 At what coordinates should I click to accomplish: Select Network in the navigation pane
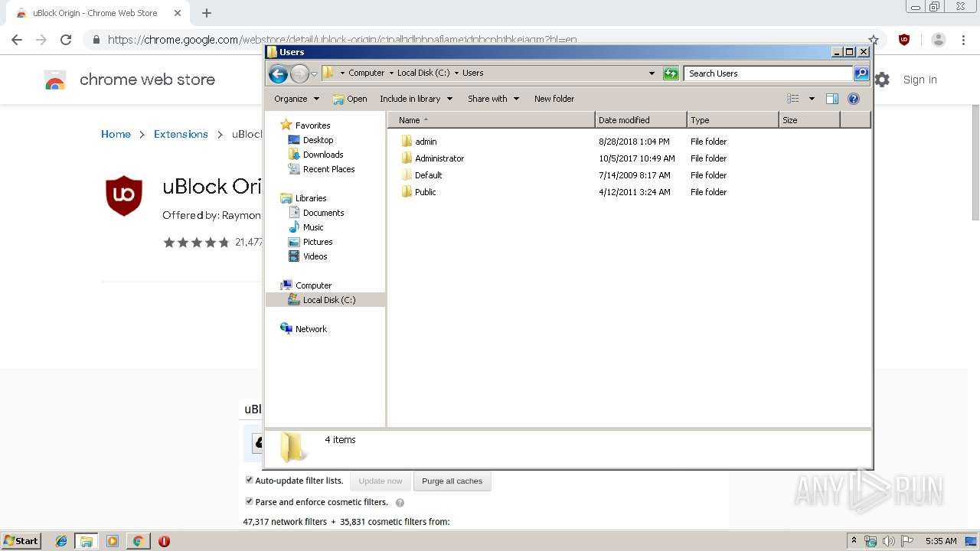303,329
